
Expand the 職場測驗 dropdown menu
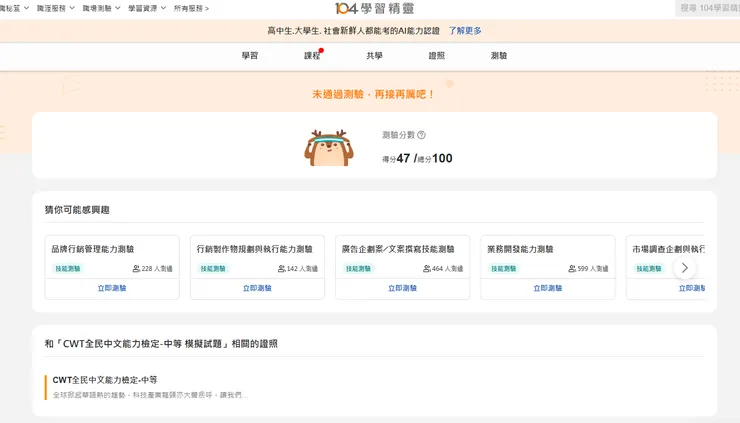(101, 8)
